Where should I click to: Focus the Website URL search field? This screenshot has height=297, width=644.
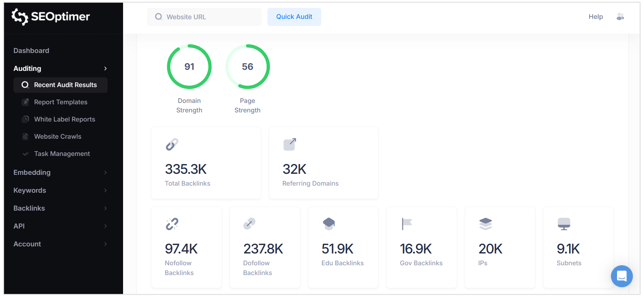pos(209,17)
